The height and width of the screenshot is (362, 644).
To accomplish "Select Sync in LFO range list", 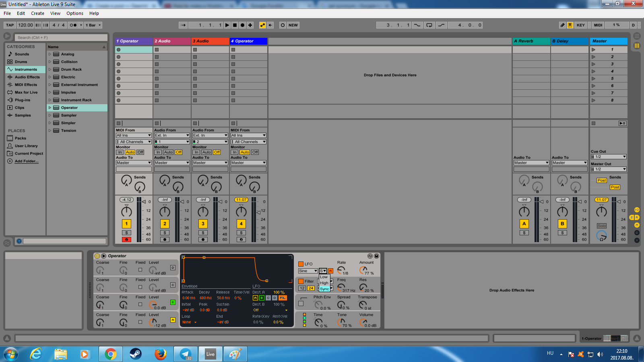I will (324, 289).
